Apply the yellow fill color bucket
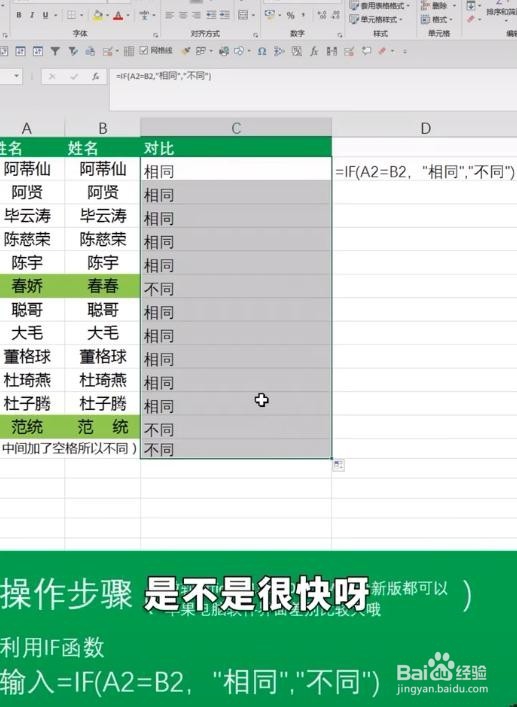The image size is (517, 707). click(97, 16)
